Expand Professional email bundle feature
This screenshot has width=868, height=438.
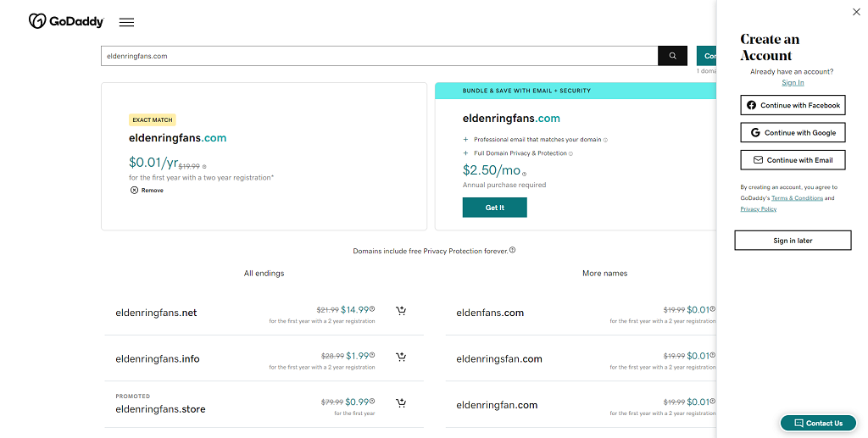pos(465,139)
